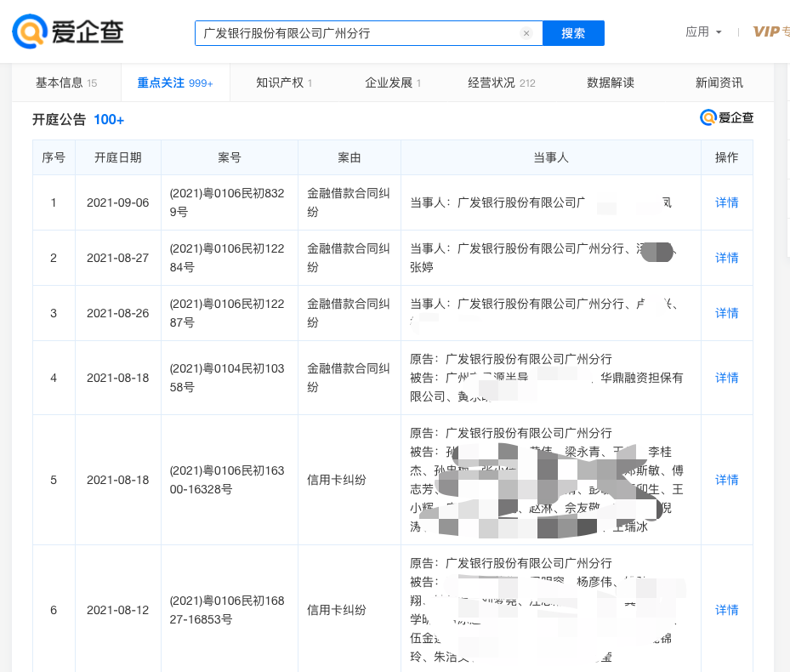790x672 pixels.
Task: Switch to the 重点关注 tab
Action: coord(175,83)
